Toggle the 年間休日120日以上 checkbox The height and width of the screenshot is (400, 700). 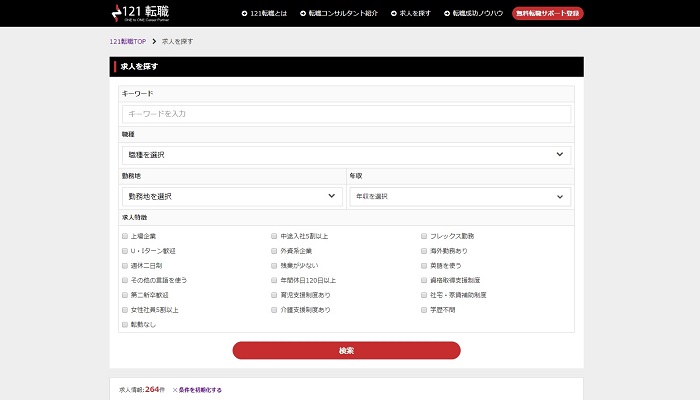pos(274,281)
